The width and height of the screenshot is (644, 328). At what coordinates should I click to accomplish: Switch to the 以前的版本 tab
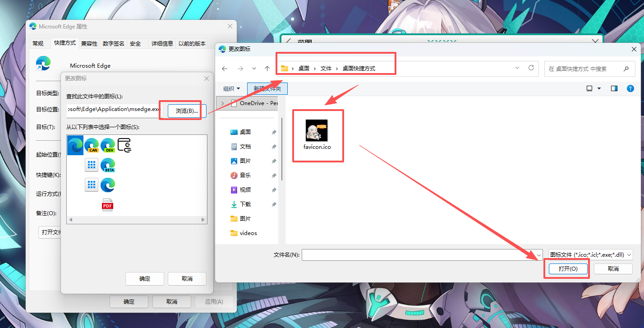pyautogui.click(x=192, y=43)
